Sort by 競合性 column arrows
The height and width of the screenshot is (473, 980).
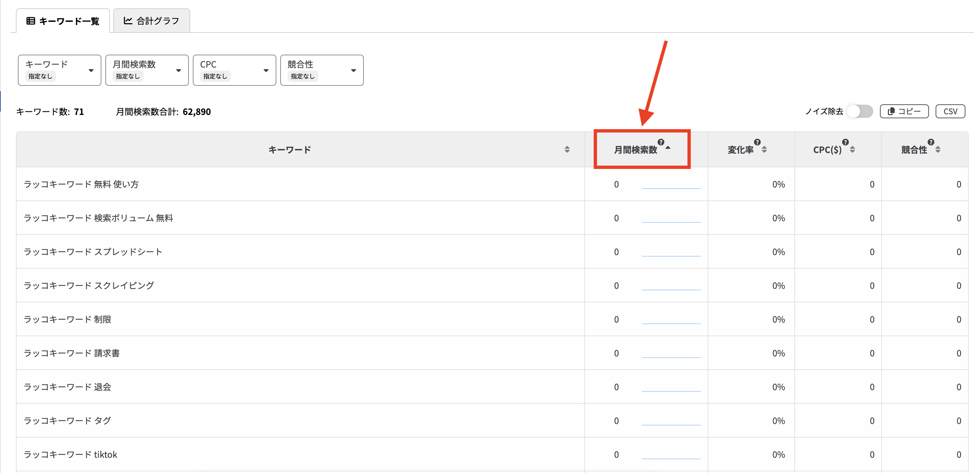click(938, 149)
